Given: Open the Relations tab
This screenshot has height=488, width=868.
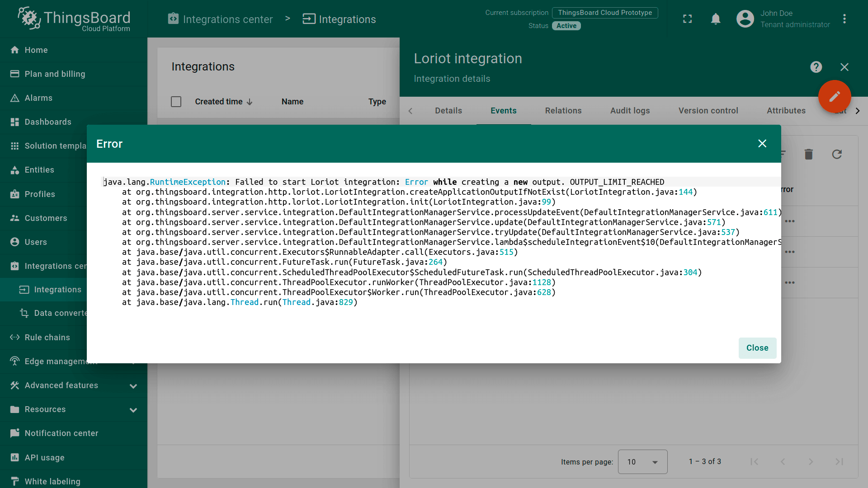Looking at the screenshot, I should [563, 111].
